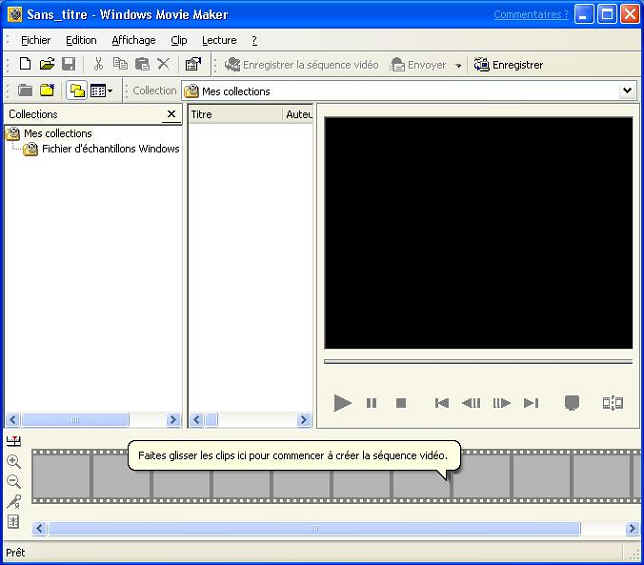Open Properties icon in toolbar

pos(193,64)
